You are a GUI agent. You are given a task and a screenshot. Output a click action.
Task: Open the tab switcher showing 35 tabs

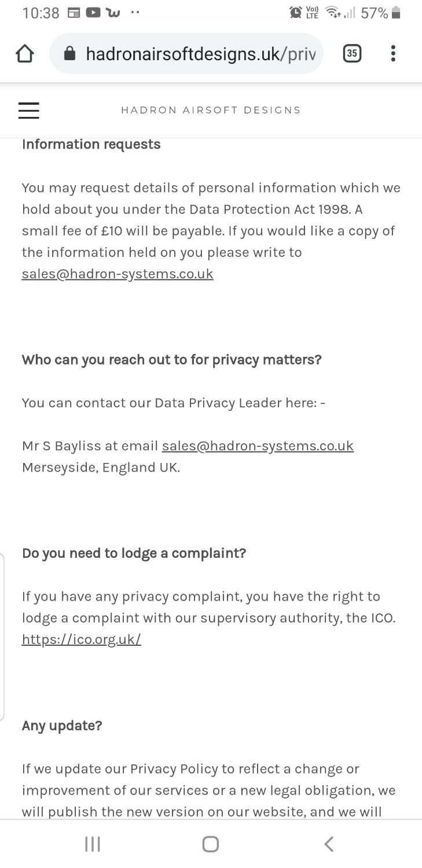[351, 54]
